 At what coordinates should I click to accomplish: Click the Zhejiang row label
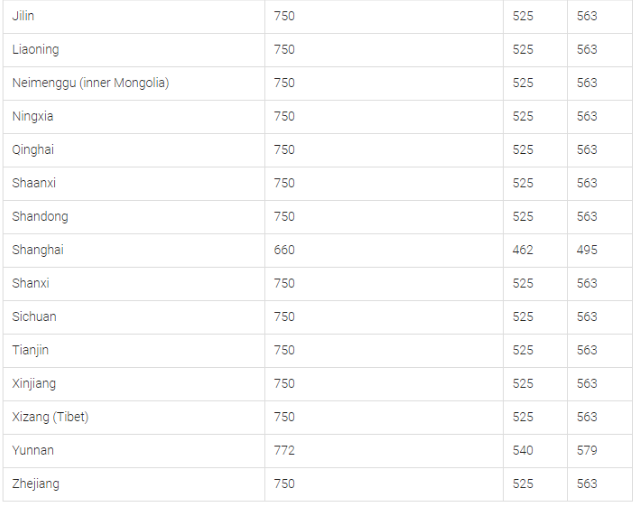[x=36, y=483]
